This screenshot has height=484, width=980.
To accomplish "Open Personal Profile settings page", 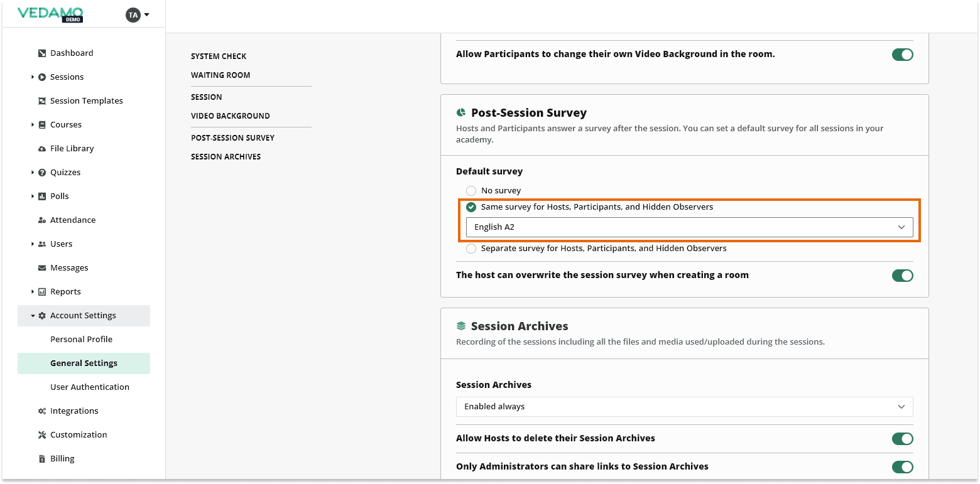I will click(x=81, y=340).
